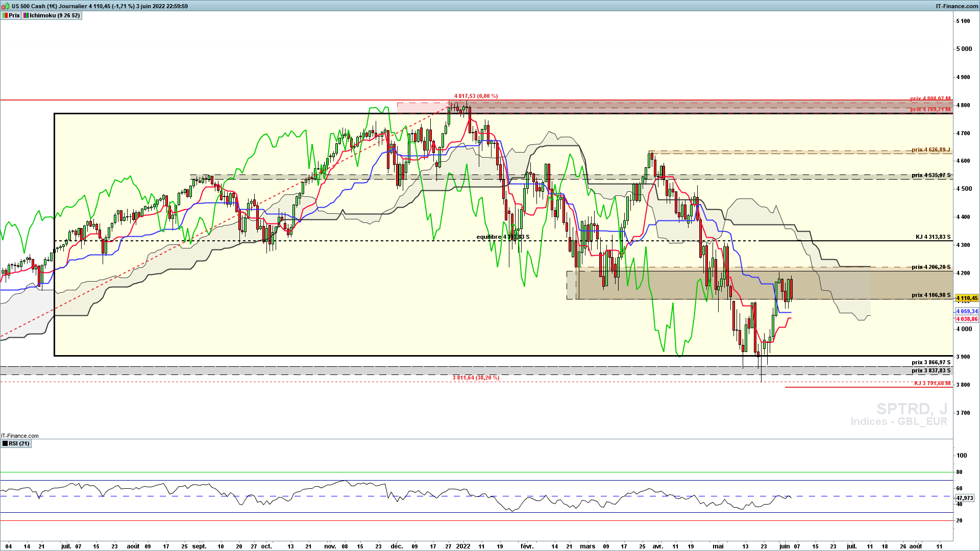
Task: Click the candlestick chart icon in title bar
Action: (x=6, y=6)
